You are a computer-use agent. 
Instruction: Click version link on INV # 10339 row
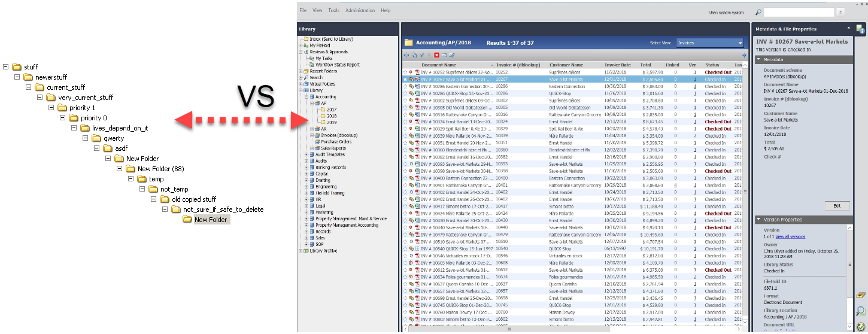[x=694, y=136]
